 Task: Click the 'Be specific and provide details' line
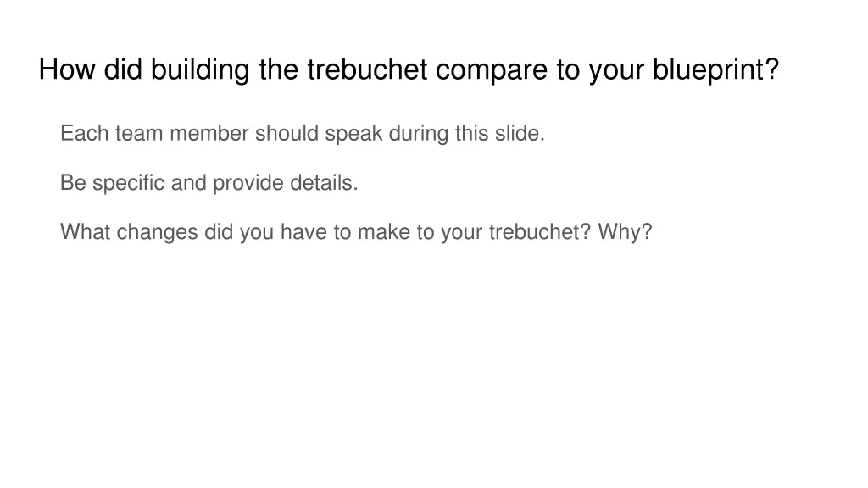209,183
